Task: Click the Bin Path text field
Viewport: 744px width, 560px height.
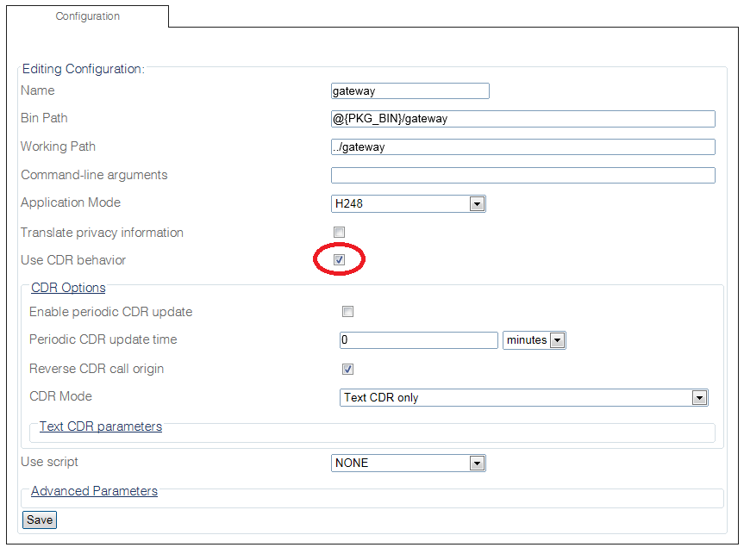Action: click(x=522, y=119)
